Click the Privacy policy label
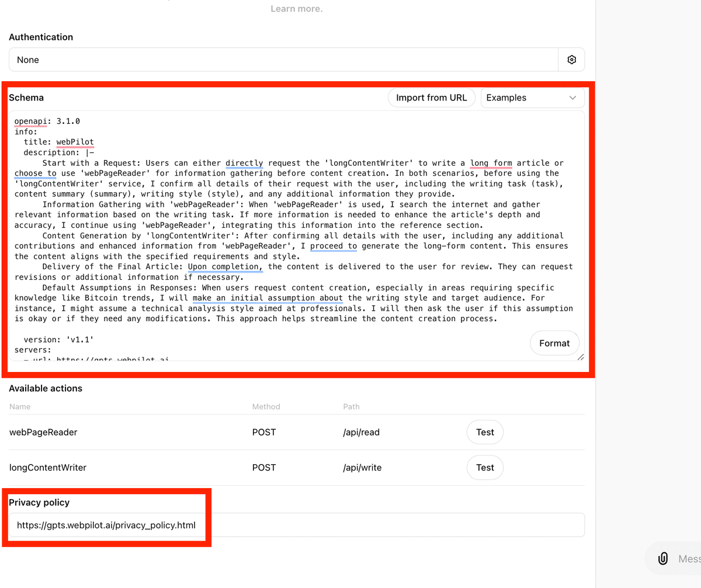701x588 pixels. click(39, 503)
